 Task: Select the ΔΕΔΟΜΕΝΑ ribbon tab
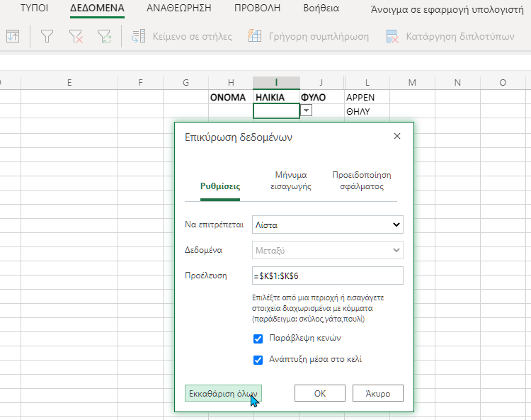pos(97,8)
